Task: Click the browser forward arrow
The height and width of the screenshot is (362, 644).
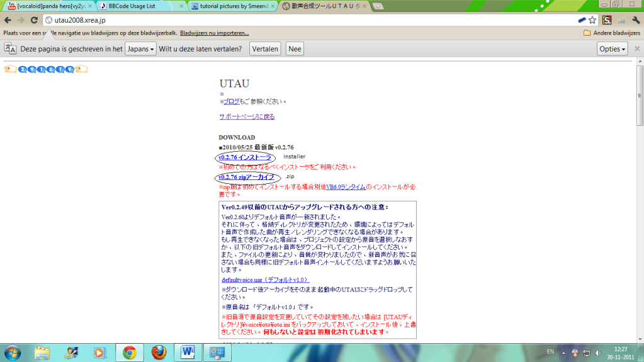Action: click(x=21, y=20)
